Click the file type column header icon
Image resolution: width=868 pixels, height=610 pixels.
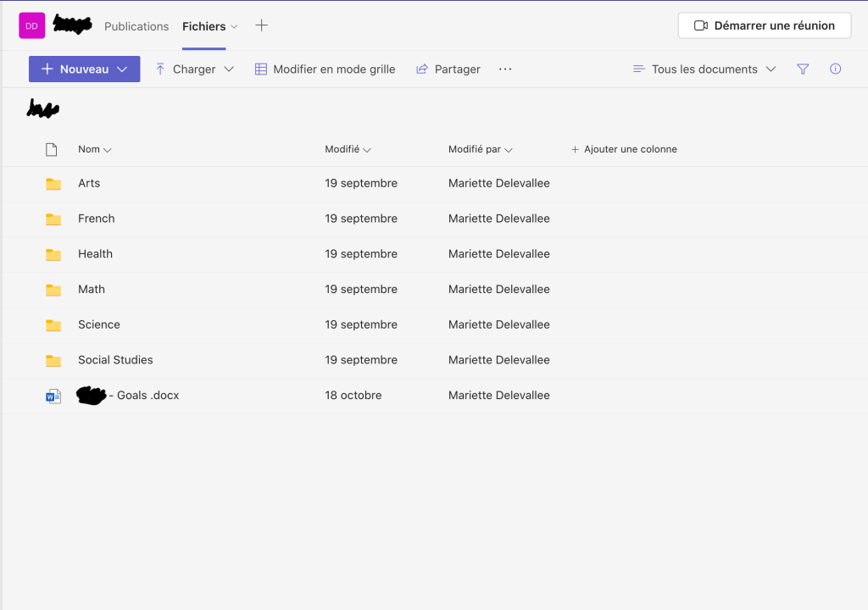(52, 150)
